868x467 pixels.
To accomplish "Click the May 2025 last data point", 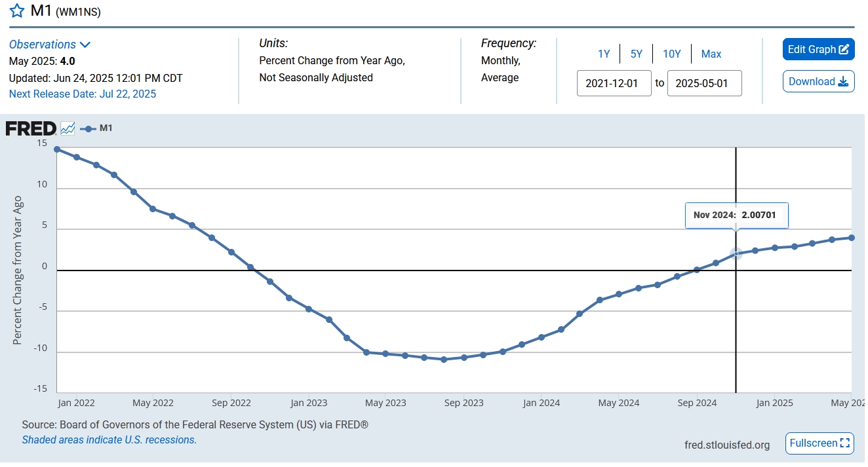I will [851, 238].
